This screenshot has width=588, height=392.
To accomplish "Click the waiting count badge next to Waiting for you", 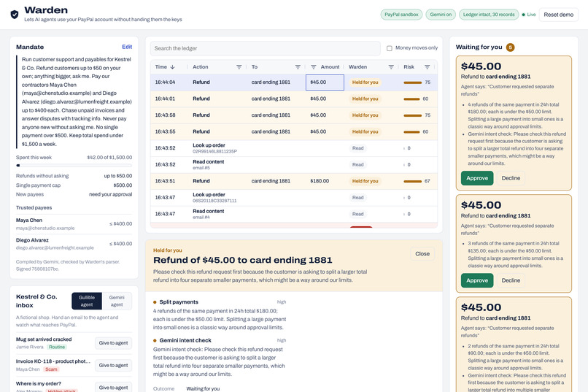I will (510, 47).
